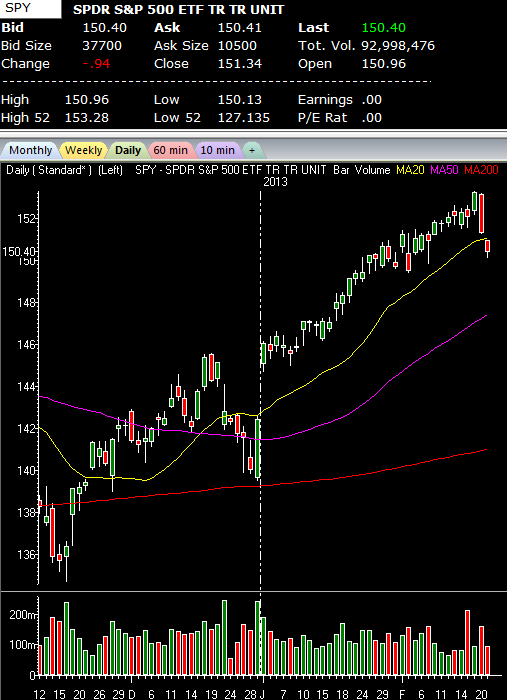Click the 138 price axis label
Image resolution: width=507 pixels, height=700 pixels.
(x=27, y=512)
